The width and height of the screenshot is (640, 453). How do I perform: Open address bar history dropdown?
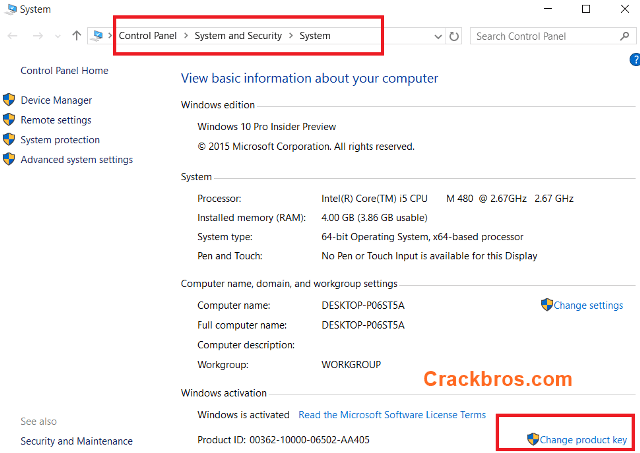click(x=438, y=36)
